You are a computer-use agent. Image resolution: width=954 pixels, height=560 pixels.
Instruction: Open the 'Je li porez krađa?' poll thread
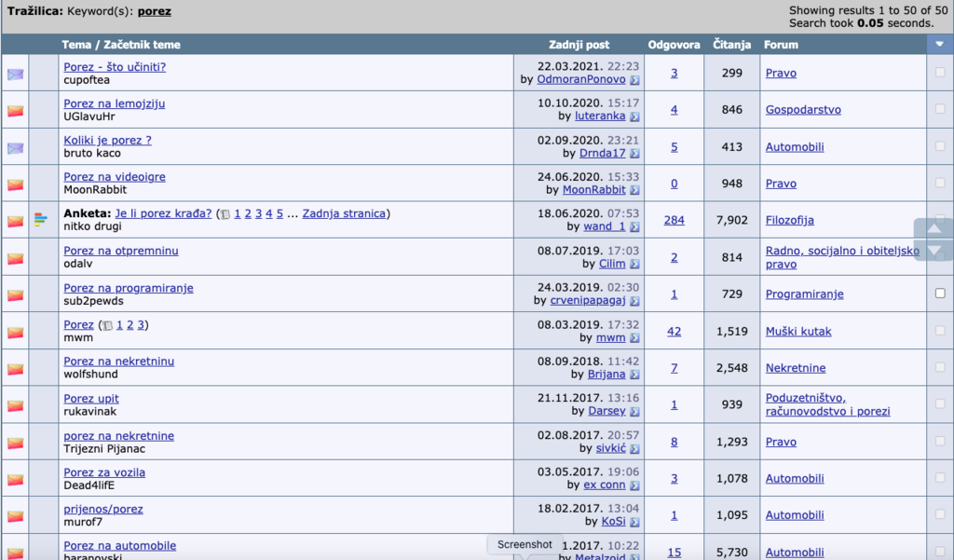coord(163,213)
